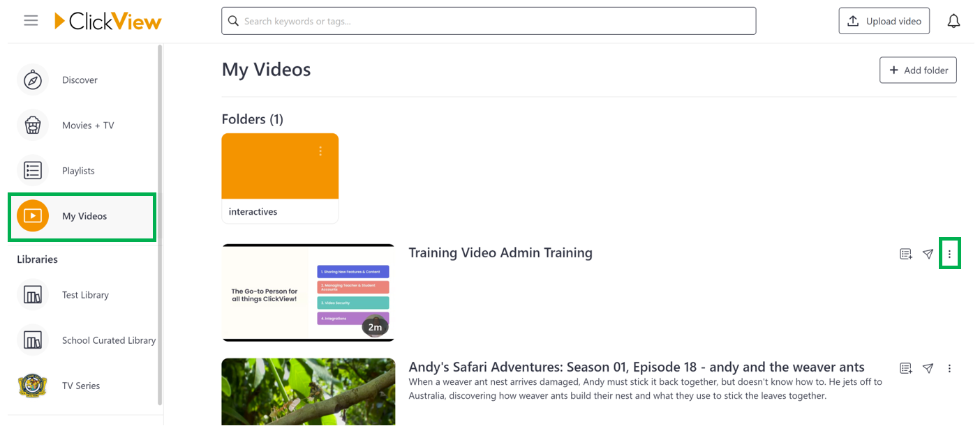Click the School Curated Library icon
The height and width of the screenshot is (426, 980).
pyautogui.click(x=33, y=340)
